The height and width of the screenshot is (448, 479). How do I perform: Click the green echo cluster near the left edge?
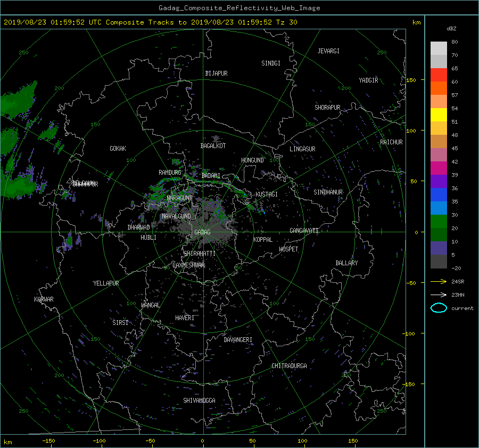tap(18, 100)
